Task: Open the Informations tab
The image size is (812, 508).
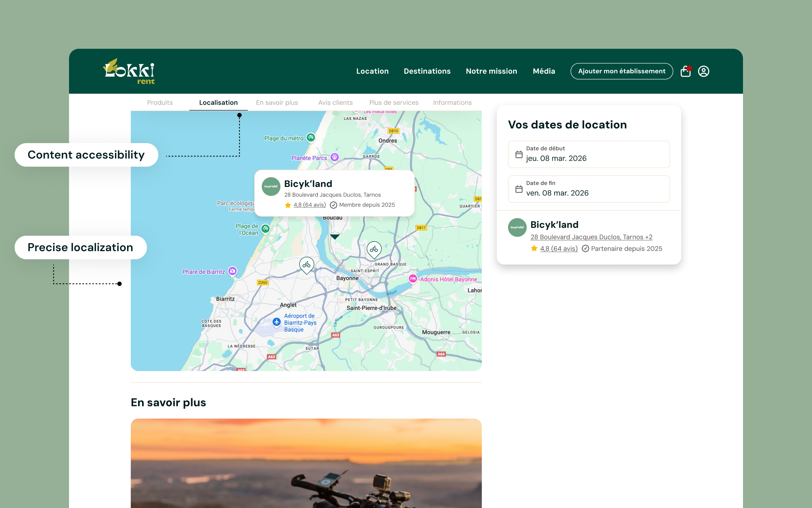Action: click(x=452, y=102)
